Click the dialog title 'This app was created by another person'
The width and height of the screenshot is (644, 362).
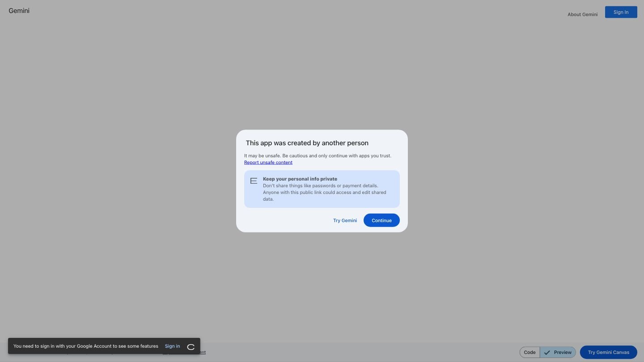click(x=307, y=143)
